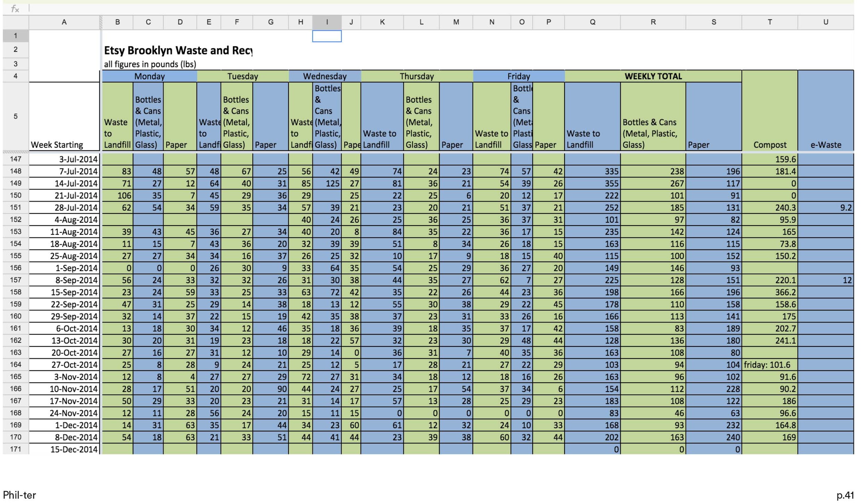Click the WEEKLY TOTAL header cell

(653, 76)
